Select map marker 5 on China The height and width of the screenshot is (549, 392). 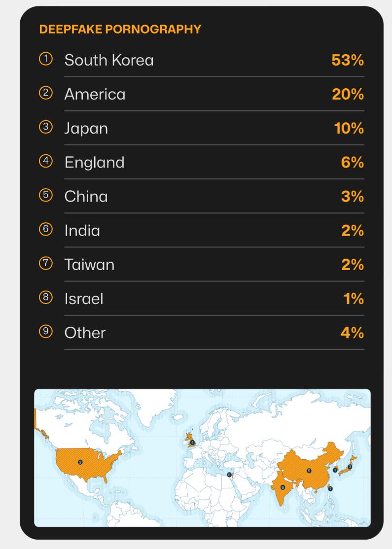point(309,471)
